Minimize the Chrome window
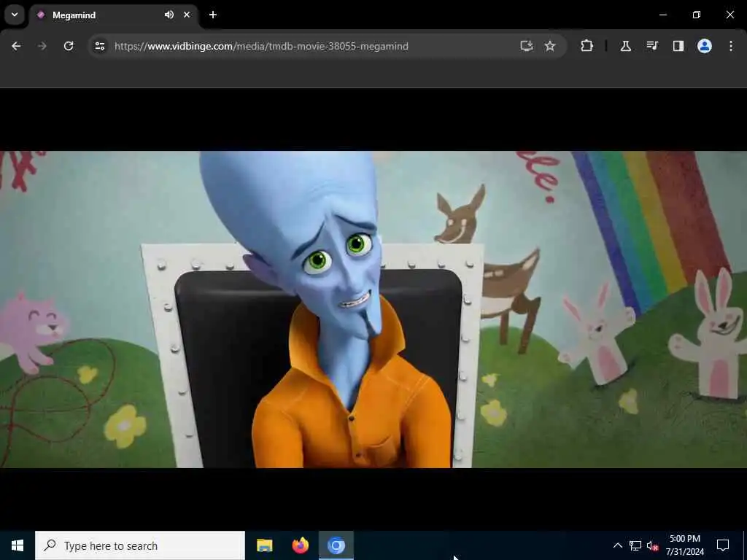Screen dimensions: 747x560 pos(662,15)
